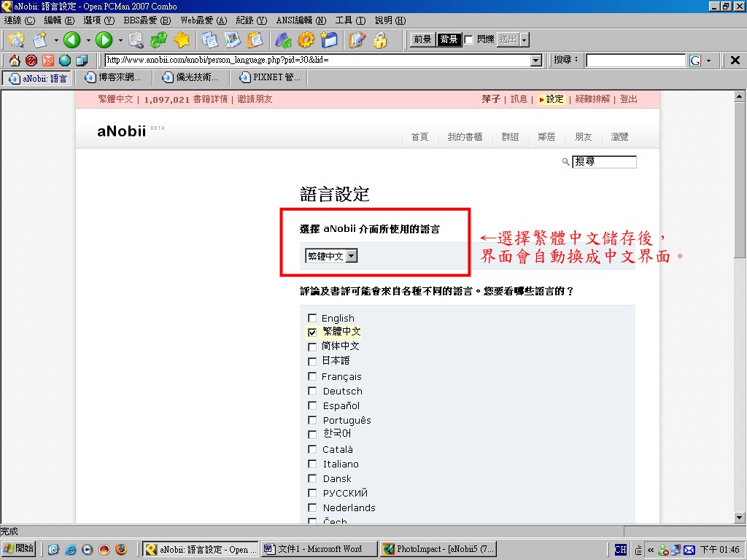Open the address bar URL history dropdown
Viewport: 747px width, 560px height.
tap(536, 61)
